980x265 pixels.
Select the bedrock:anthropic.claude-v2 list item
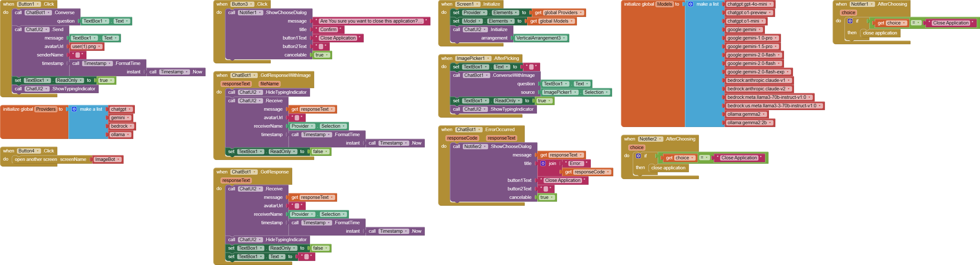758,89
